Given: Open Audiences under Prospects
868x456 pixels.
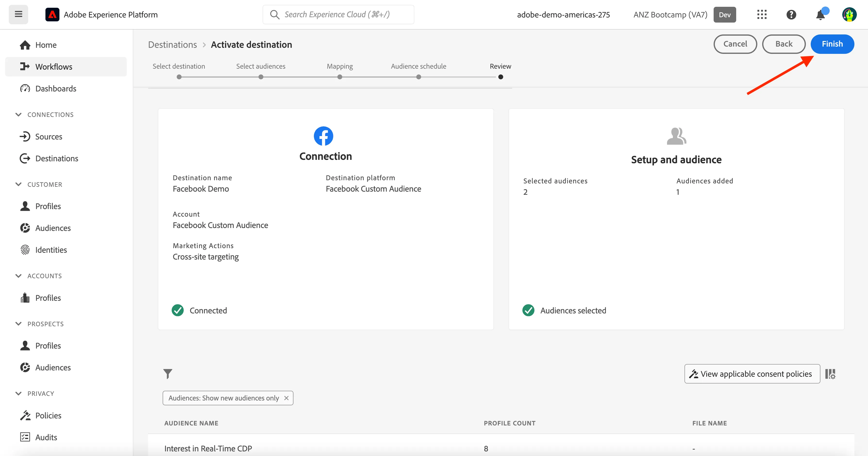Looking at the screenshot, I should (66, 368).
